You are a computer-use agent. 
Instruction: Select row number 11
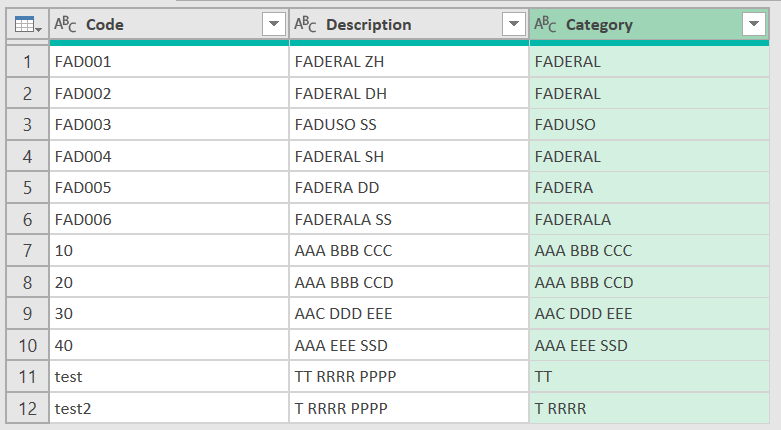tap(27, 377)
